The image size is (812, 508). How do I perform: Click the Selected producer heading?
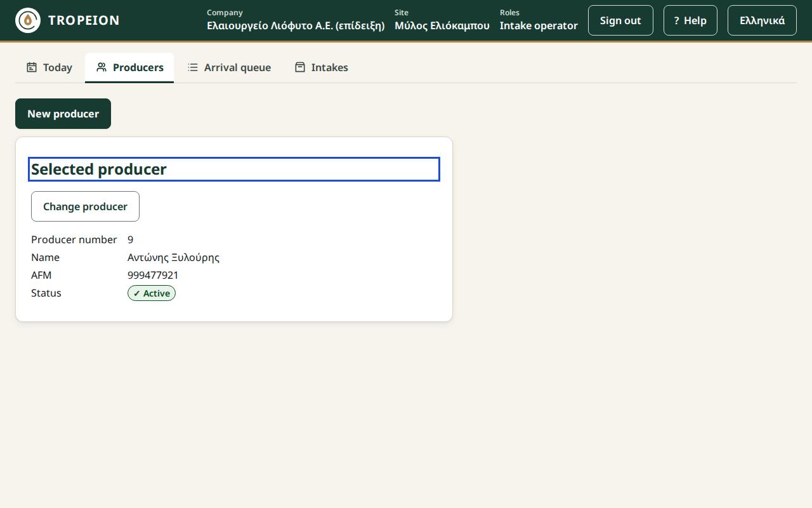[x=234, y=169]
